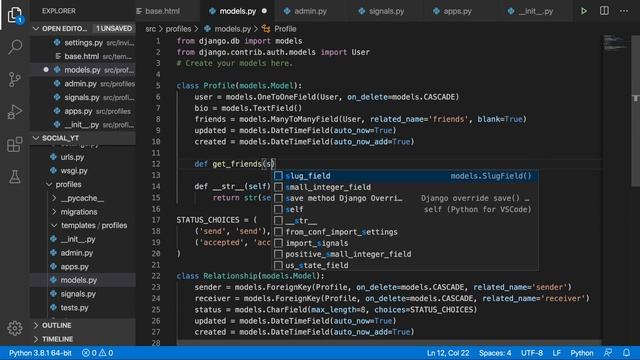The height and width of the screenshot is (360, 640).
Task: Click Ln 12, Col 22 go to line
Action: (x=448, y=353)
